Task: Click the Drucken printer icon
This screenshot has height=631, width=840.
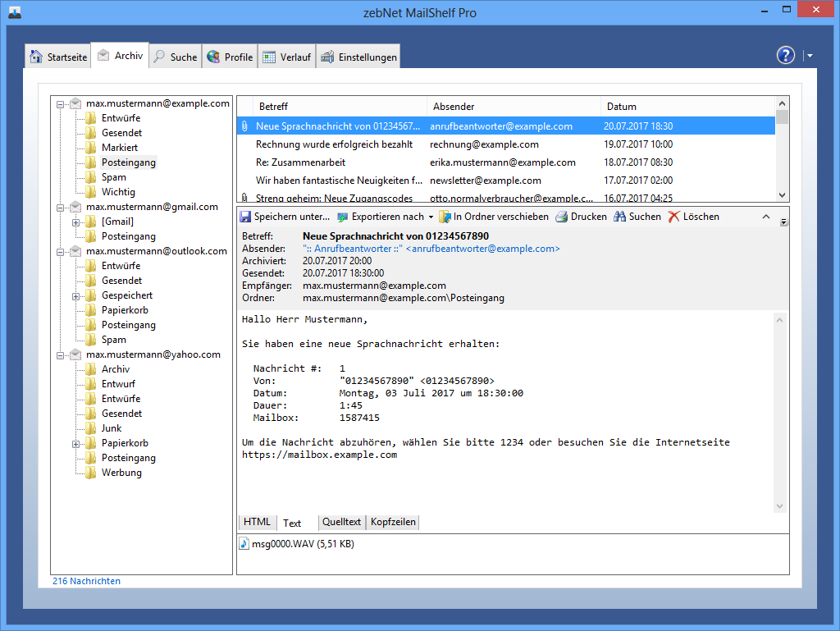Action: 561,217
